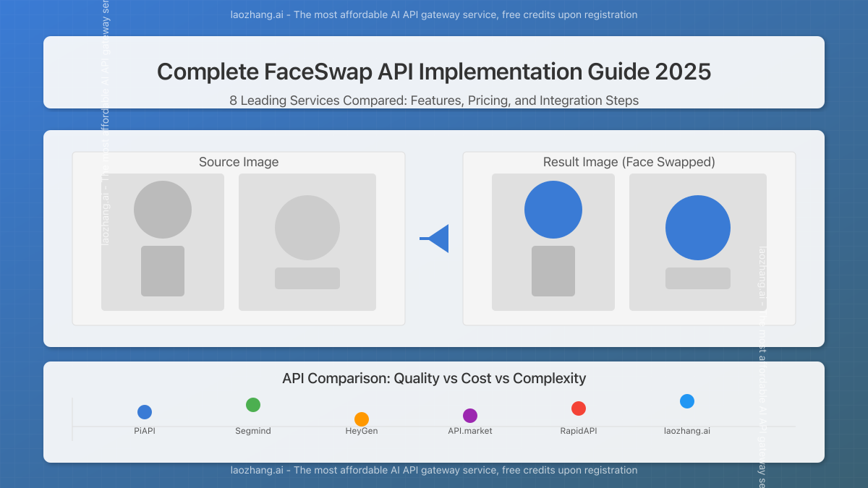Click the "API Comparison: Quality vs Cost vs Complexity" heading

click(434, 378)
